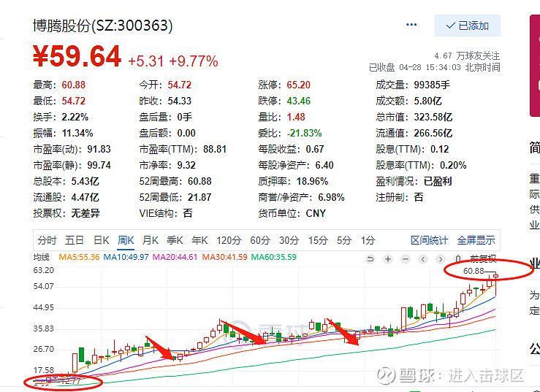Switch to the 15分 chart tab

[318, 240]
